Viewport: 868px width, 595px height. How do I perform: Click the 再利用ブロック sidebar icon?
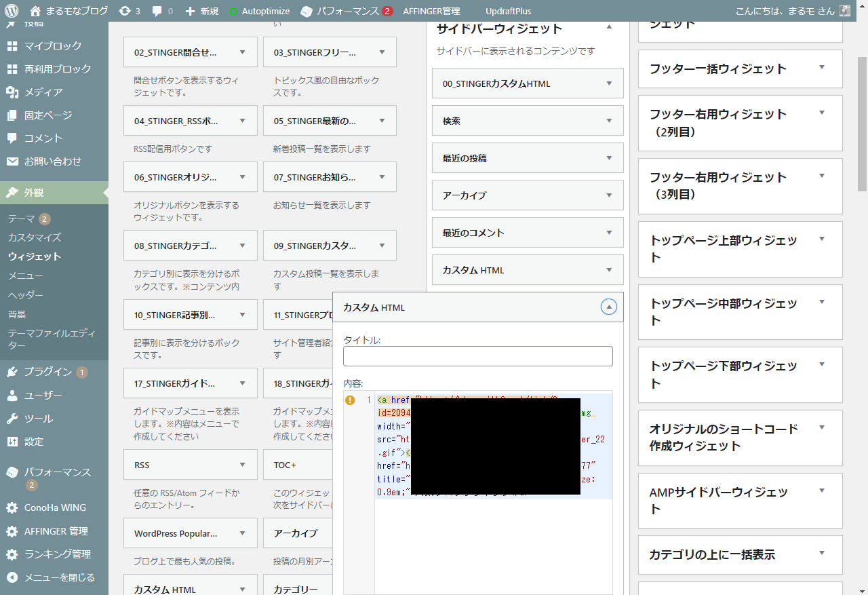click(12, 69)
